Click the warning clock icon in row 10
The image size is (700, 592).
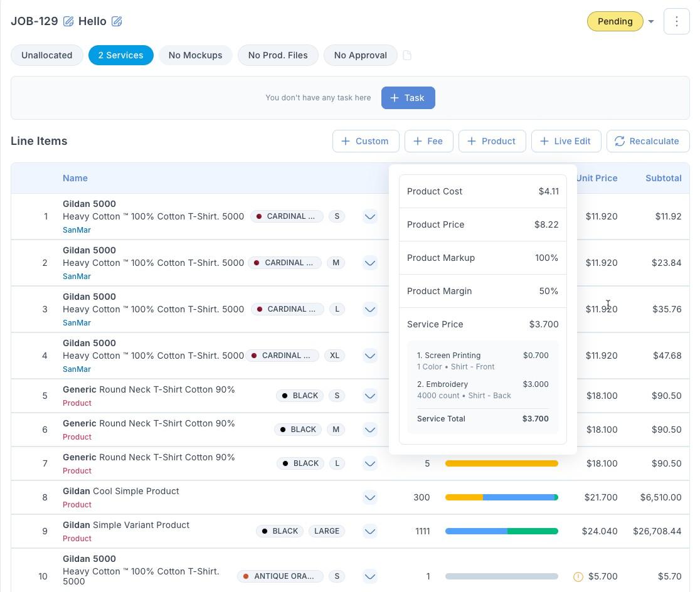tap(578, 576)
